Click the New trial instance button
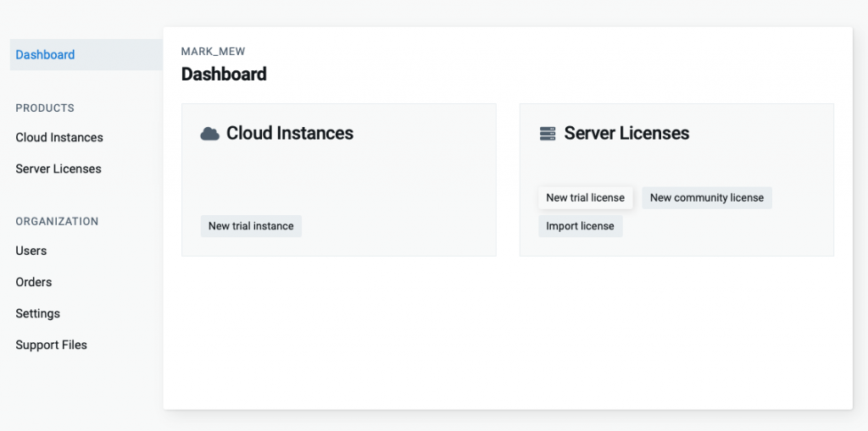Image resolution: width=868 pixels, height=431 pixels. 251,226
